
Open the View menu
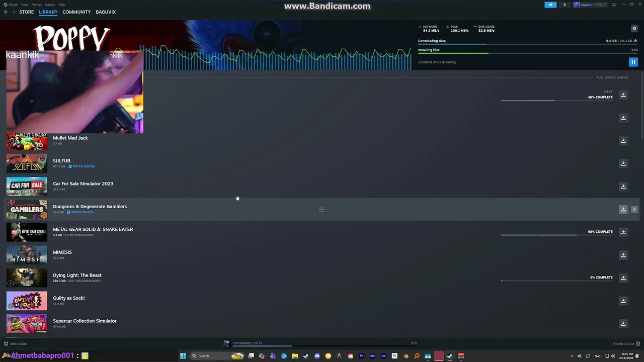tap(24, 5)
